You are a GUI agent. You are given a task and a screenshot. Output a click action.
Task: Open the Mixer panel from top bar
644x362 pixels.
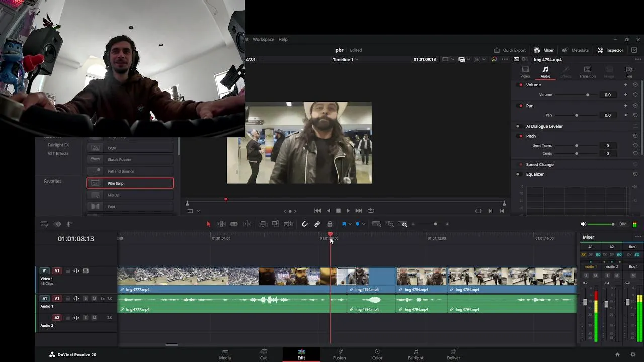click(x=544, y=50)
